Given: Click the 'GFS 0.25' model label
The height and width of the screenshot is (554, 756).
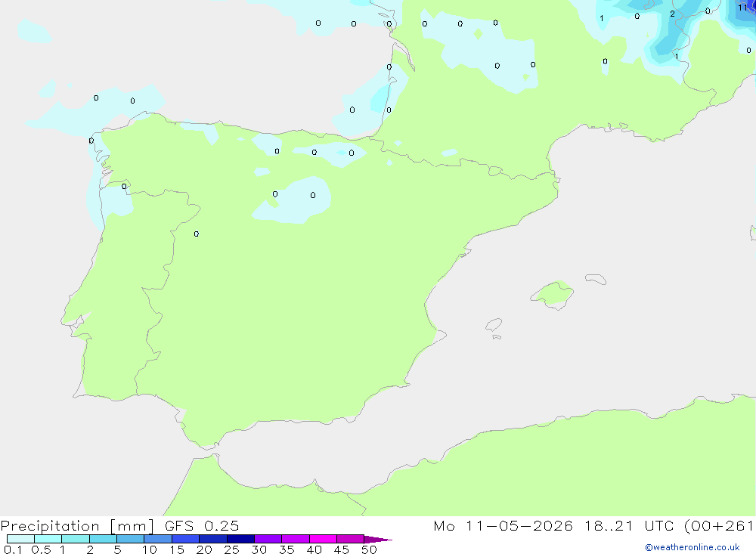Looking at the screenshot, I should tap(202, 525).
